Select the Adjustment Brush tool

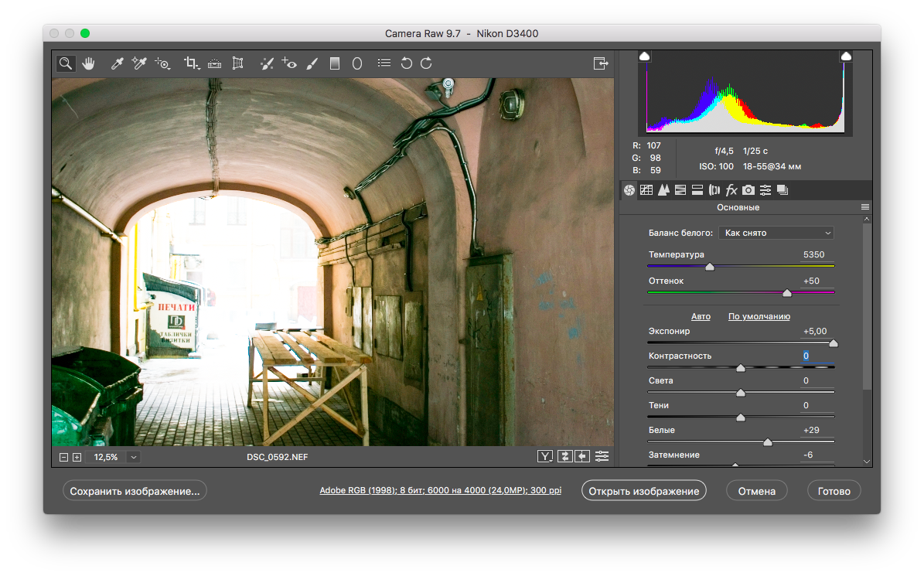(312, 63)
